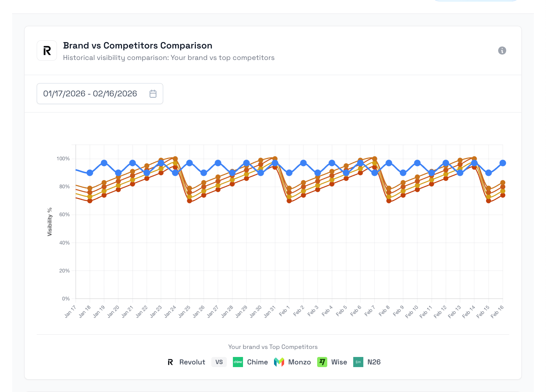Image resolution: width=546 pixels, height=392 pixels.
Task: Open the info tooltip icon
Action: pyautogui.click(x=502, y=51)
